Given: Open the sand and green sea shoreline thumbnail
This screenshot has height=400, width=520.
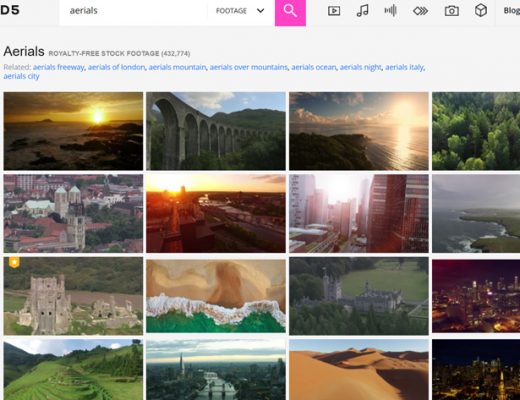Looking at the screenshot, I should click(x=216, y=296).
